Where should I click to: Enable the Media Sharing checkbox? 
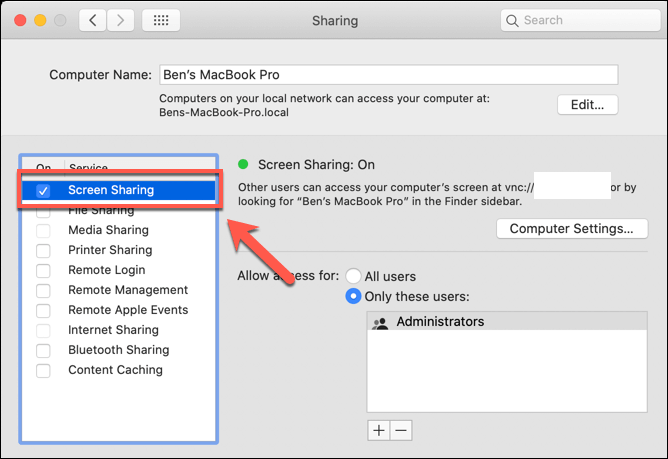click(43, 231)
